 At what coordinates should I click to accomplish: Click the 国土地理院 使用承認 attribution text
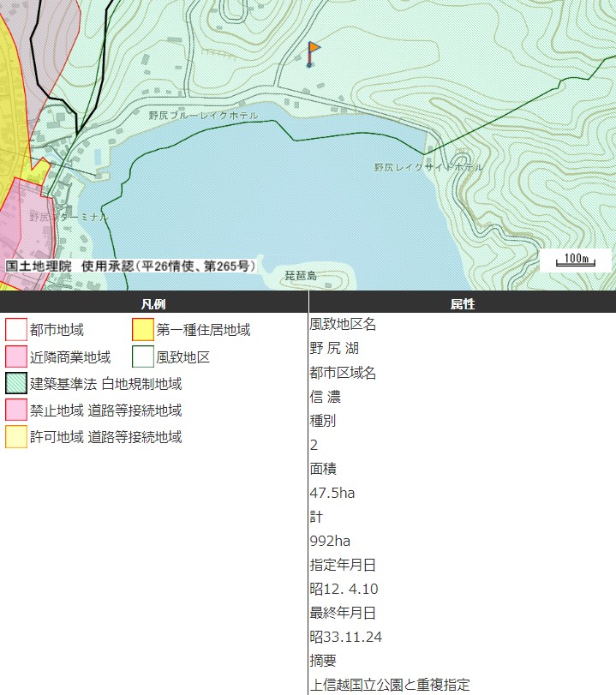(130, 267)
